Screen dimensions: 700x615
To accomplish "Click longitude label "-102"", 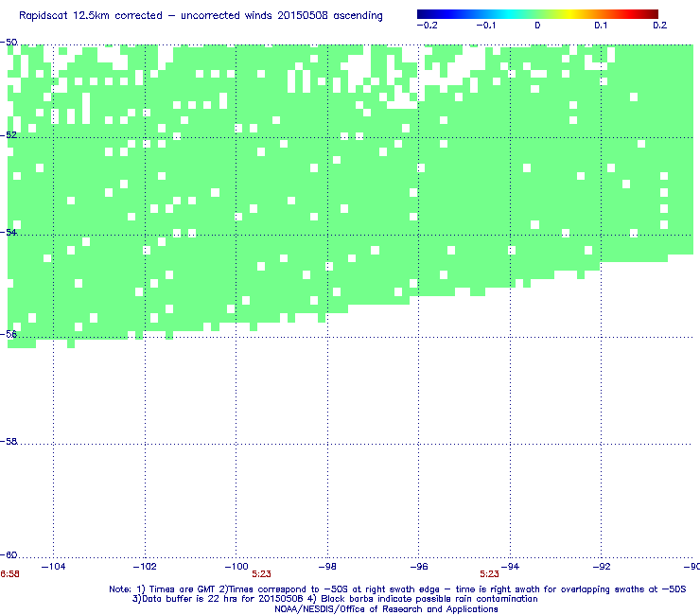I will pyautogui.click(x=145, y=567).
